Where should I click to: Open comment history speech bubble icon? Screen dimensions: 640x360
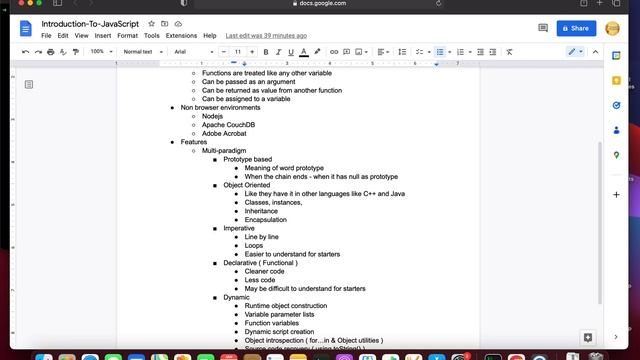click(543, 28)
